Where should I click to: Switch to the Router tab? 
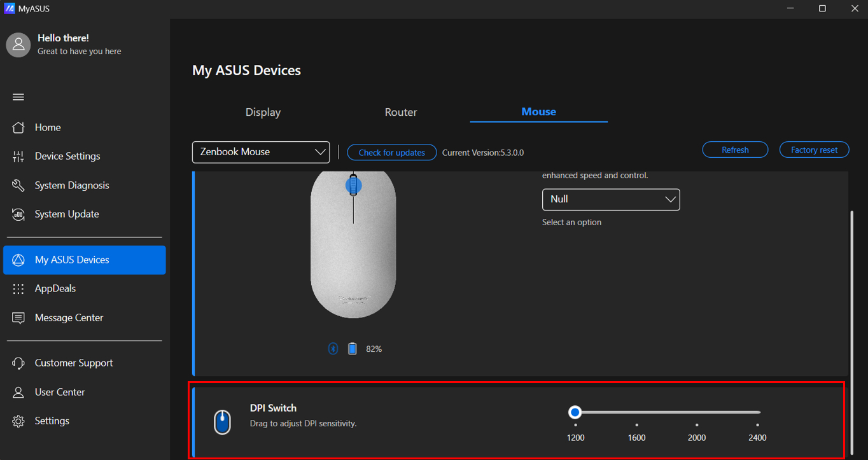(401, 112)
